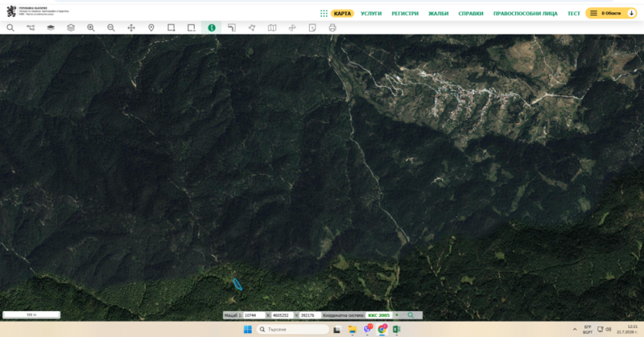
Task: Switch the БГР keyboard language indicator
Action: point(588,329)
